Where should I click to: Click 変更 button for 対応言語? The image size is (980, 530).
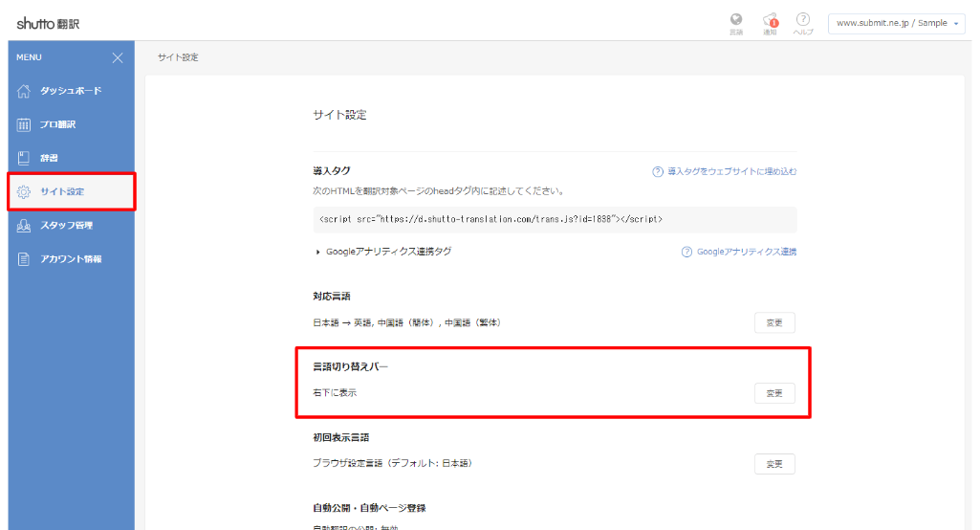pos(774,323)
